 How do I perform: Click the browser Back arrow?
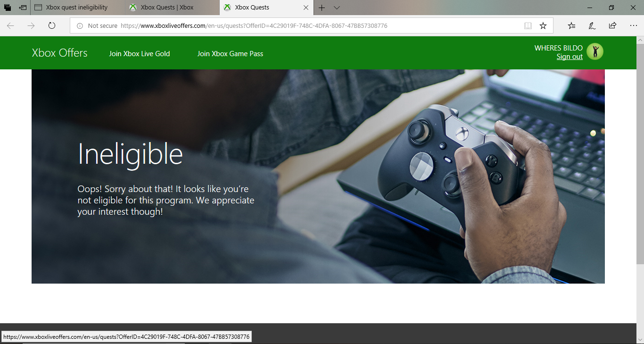10,26
